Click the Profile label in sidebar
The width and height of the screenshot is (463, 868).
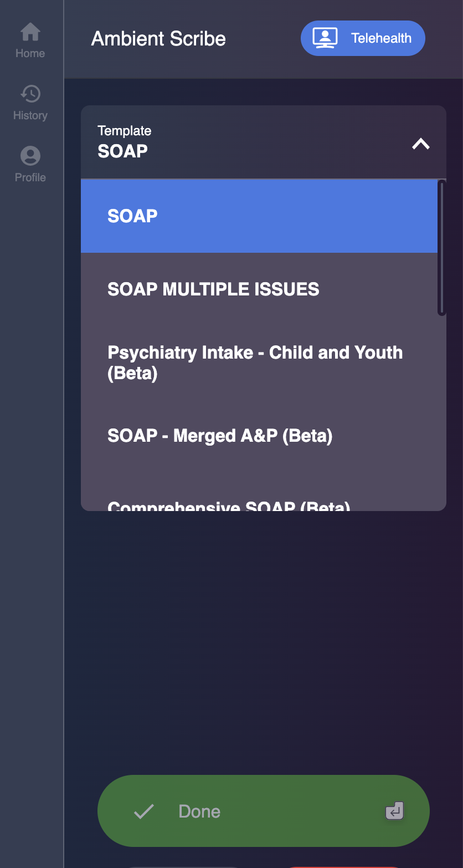click(x=30, y=178)
